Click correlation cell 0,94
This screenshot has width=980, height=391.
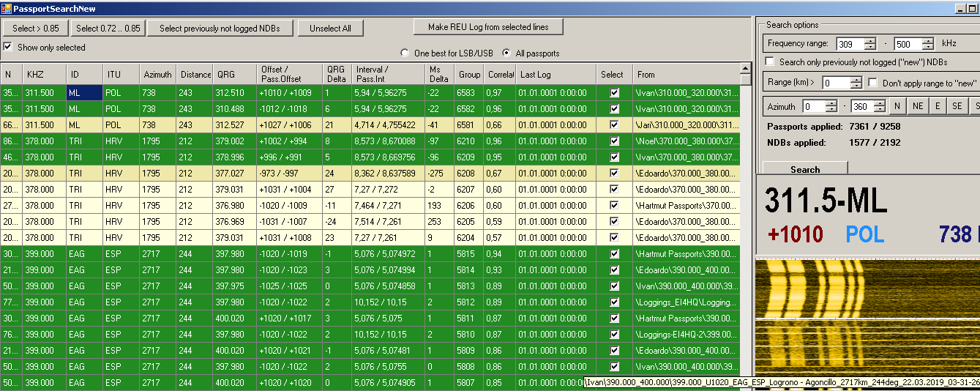pyautogui.click(x=501, y=253)
